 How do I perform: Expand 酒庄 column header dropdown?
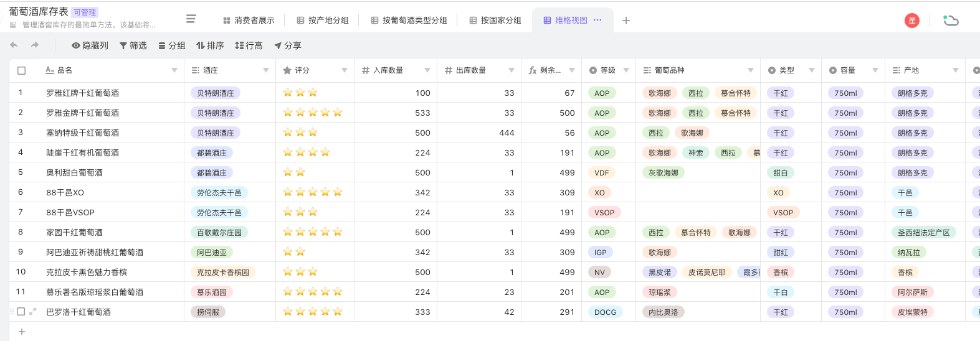(266, 70)
